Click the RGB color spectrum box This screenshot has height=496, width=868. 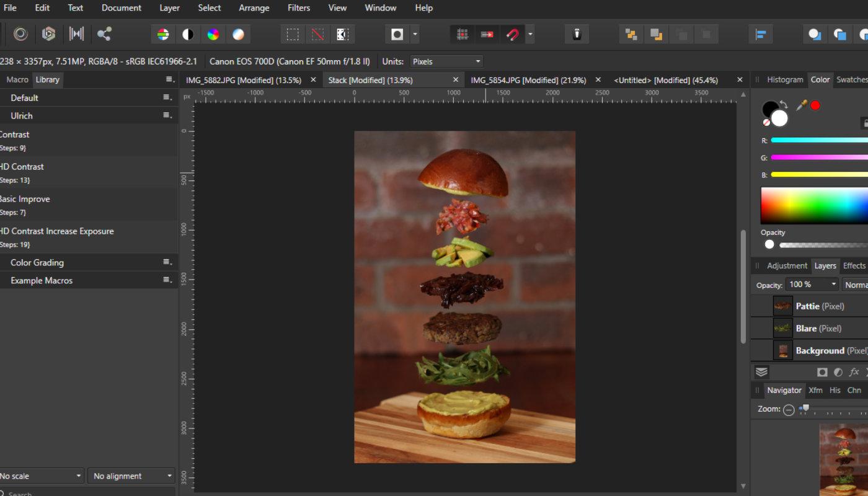click(814, 205)
